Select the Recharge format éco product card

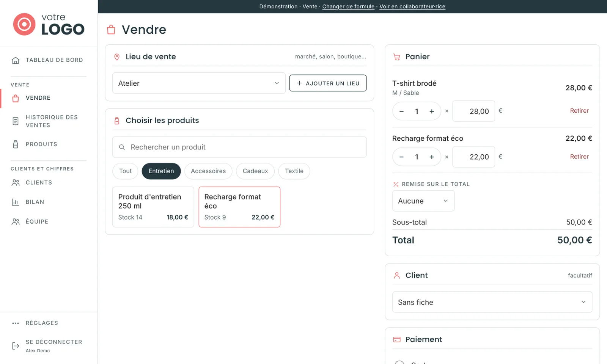239,207
